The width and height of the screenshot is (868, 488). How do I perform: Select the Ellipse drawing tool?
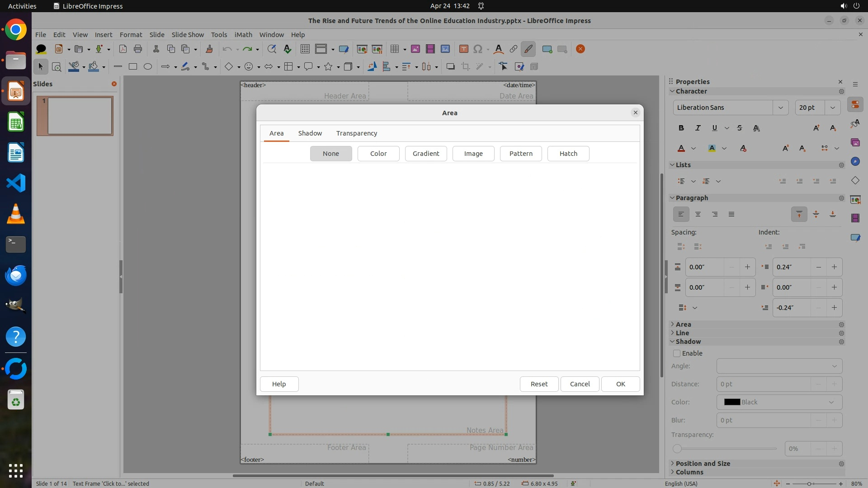pos(147,66)
